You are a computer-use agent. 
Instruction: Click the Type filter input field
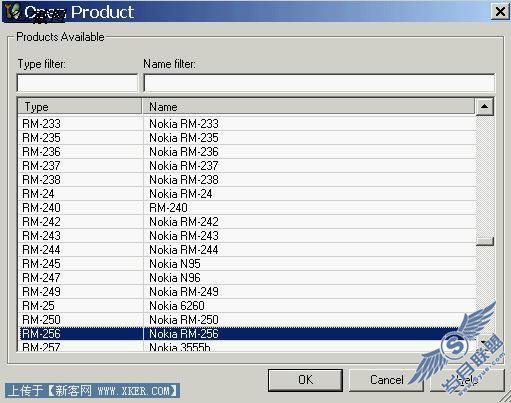click(77, 83)
